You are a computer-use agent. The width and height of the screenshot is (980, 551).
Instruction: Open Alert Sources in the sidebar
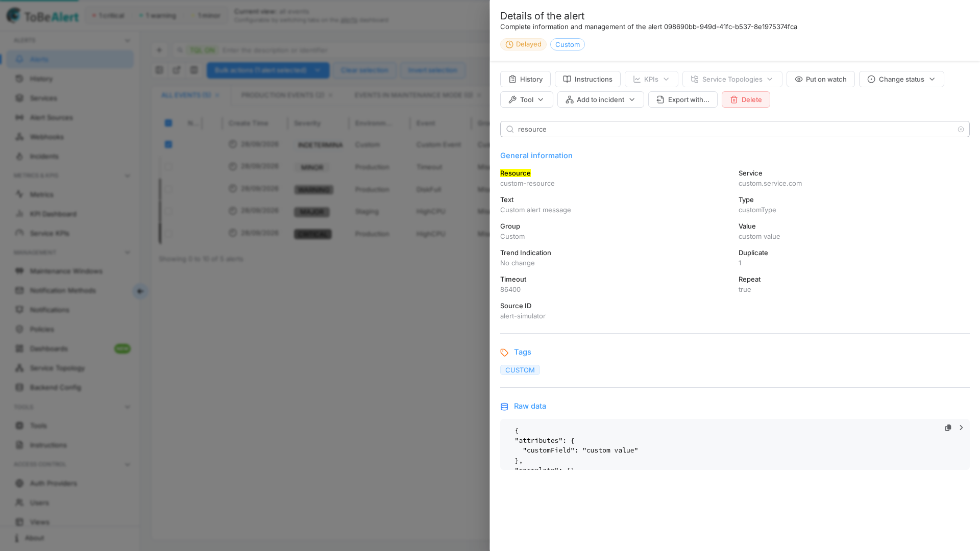(70, 117)
